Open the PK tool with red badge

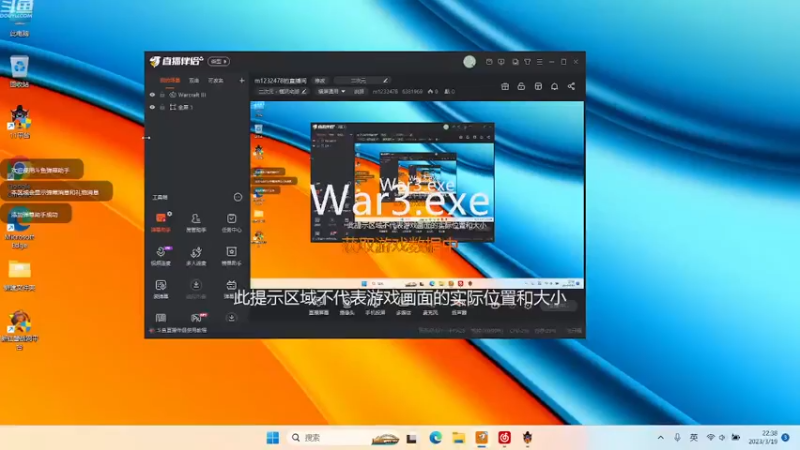click(197, 317)
